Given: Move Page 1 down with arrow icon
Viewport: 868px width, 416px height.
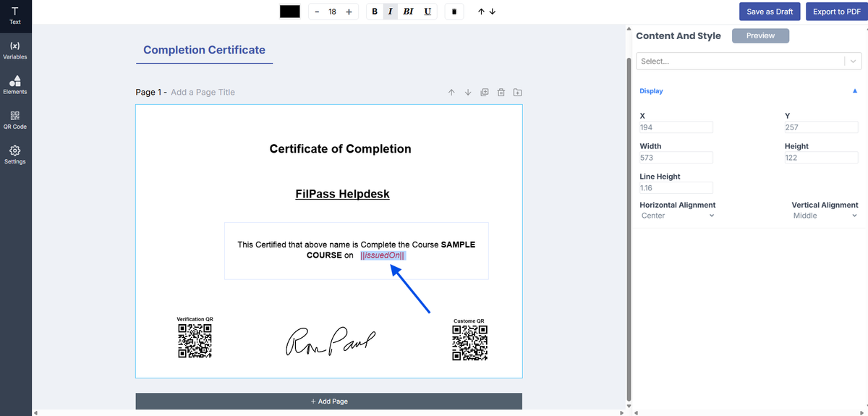Looking at the screenshot, I should (x=468, y=93).
